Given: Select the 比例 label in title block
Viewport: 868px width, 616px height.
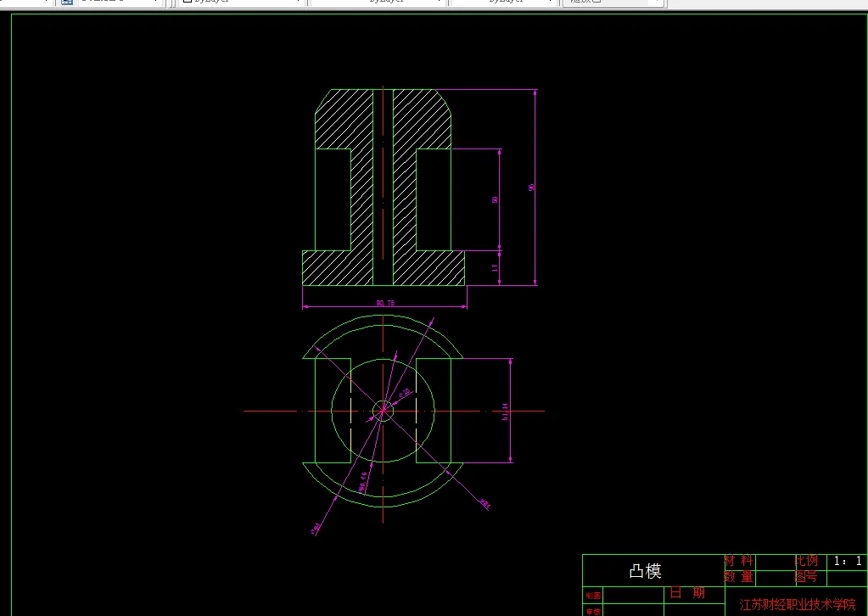Looking at the screenshot, I should point(806,561).
